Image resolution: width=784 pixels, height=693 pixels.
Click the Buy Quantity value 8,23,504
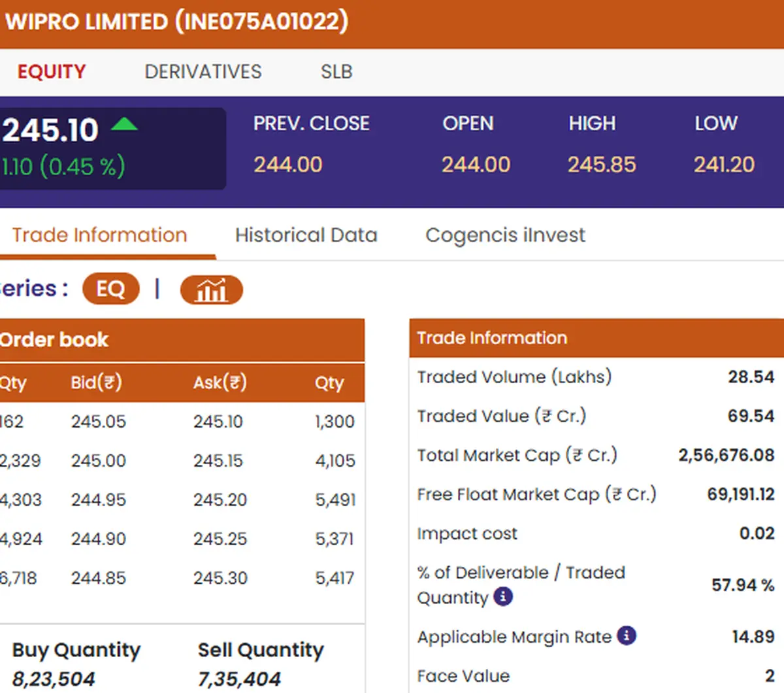tap(54, 679)
